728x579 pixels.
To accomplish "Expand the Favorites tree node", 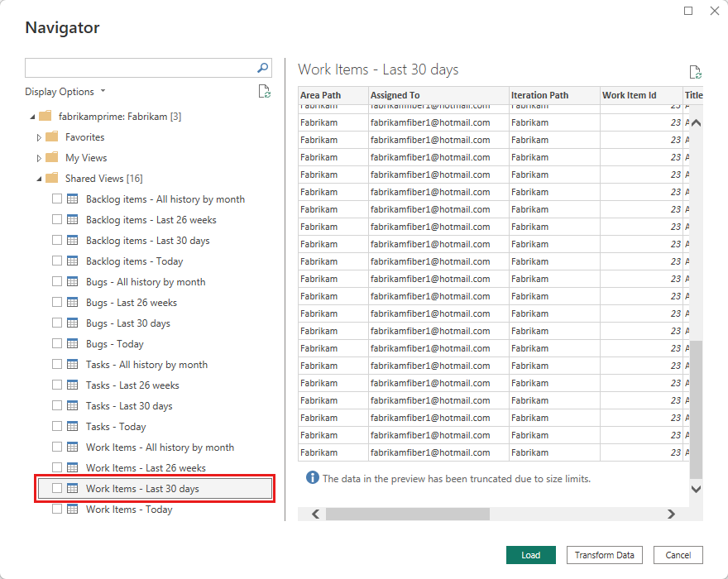I will pyautogui.click(x=40, y=136).
